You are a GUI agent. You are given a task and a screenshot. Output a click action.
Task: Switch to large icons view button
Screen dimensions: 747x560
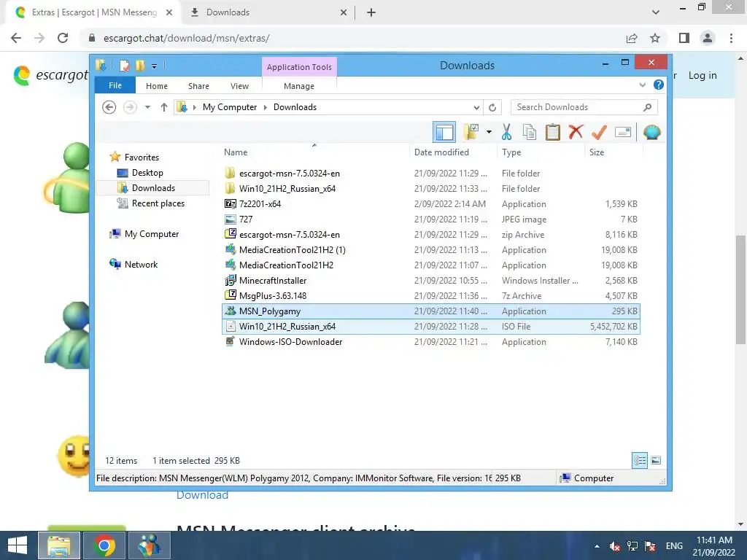click(656, 460)
